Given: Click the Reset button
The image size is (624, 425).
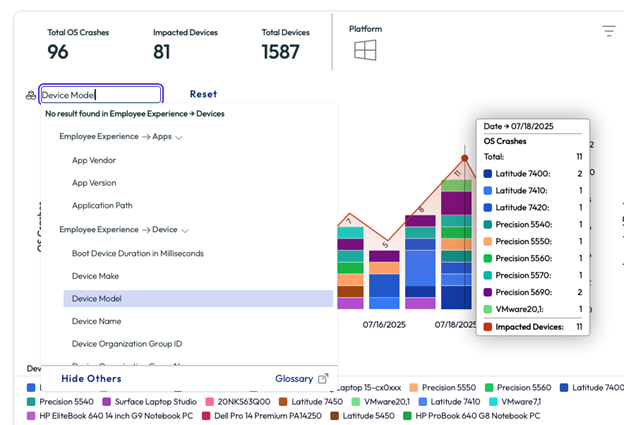Looking at the screenshot, I should 203,94.
